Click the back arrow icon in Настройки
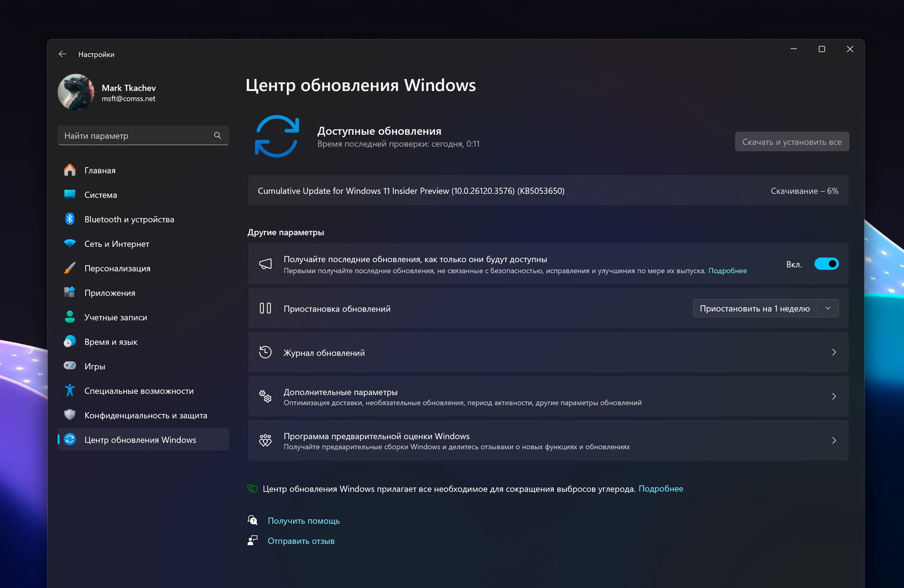Viewport: 904px width, 588px height. 62,54
